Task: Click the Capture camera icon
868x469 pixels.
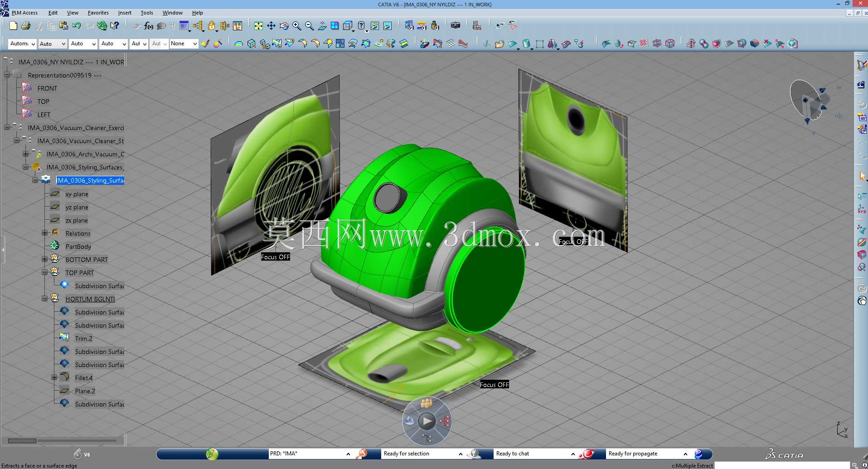Action: pos(456,26)
